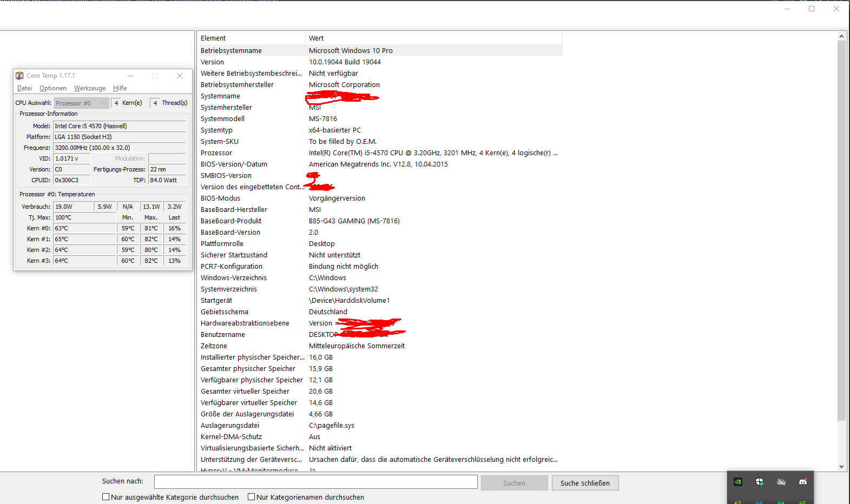Click Kern #0 temperature 63°C
The height and width of the screenshot is (504, 850).
[x=84, y=228]
